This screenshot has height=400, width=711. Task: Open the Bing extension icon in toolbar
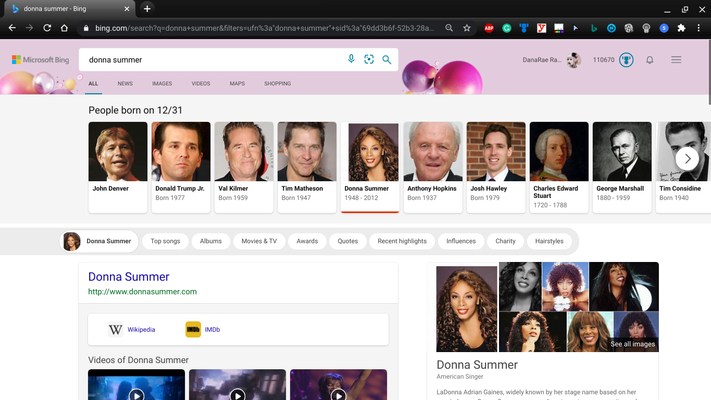point(594,28)
